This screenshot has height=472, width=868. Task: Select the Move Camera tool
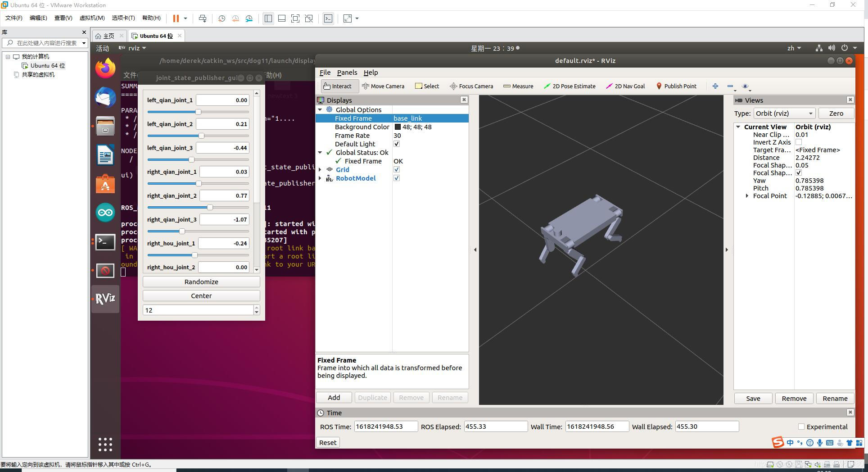coord(383,86)
